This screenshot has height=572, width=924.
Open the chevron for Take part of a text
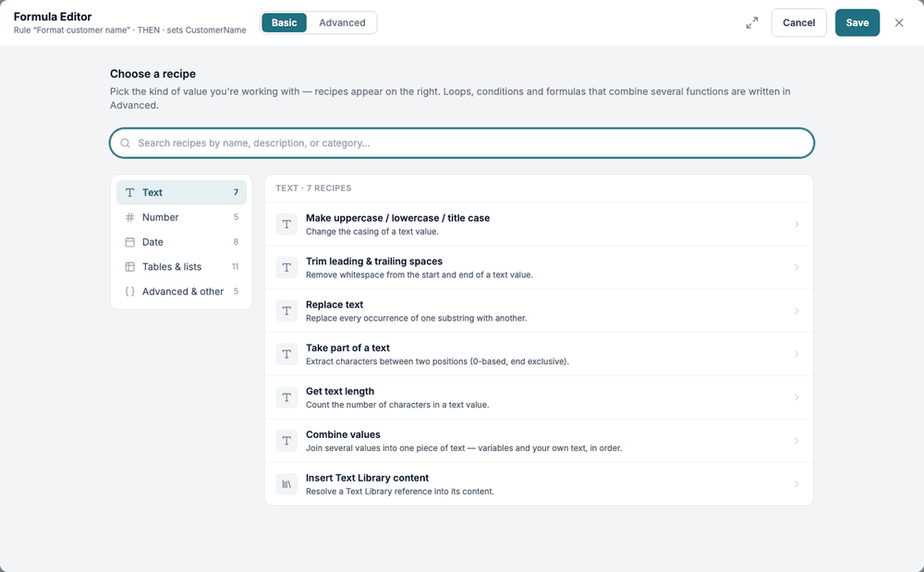pyautogui.click(x=796, y=354)
